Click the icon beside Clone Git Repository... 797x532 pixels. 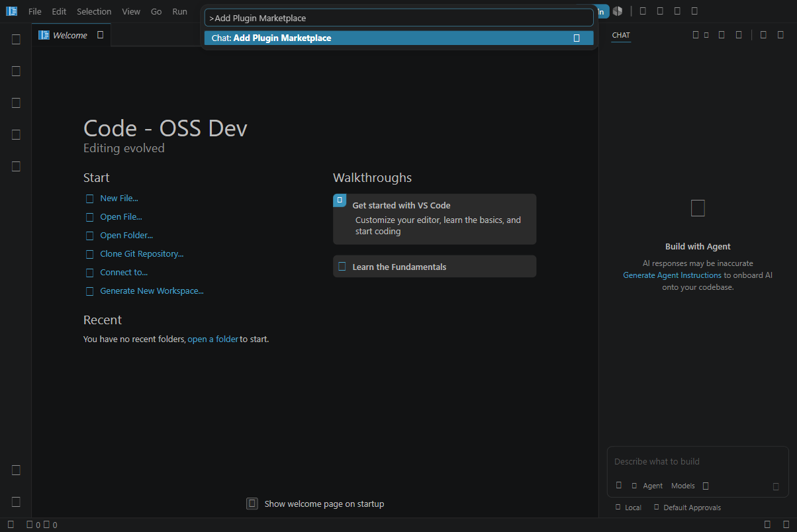(89, 254)
